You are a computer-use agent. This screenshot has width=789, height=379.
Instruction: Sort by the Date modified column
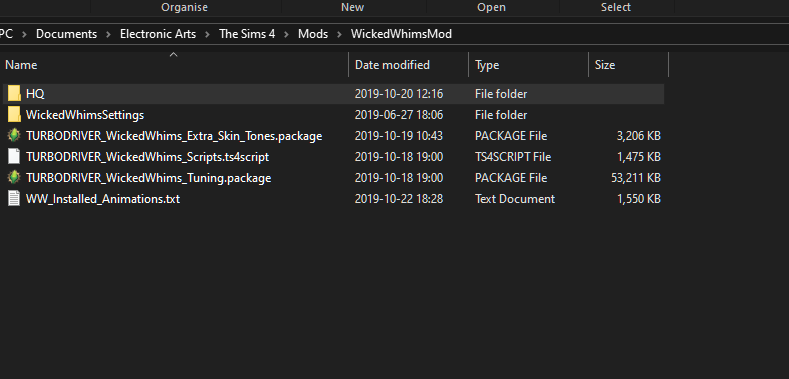coord(408,65)
